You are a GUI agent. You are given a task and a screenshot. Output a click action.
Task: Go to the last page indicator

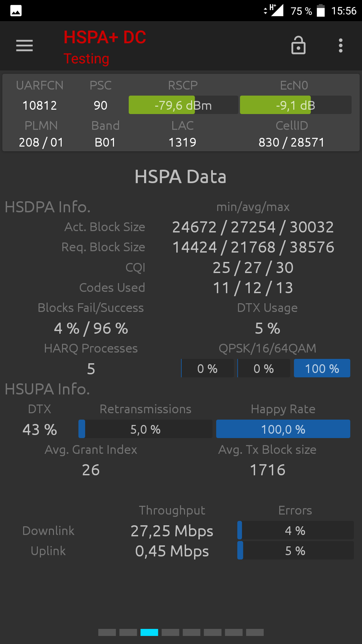[x=255, y=633]
